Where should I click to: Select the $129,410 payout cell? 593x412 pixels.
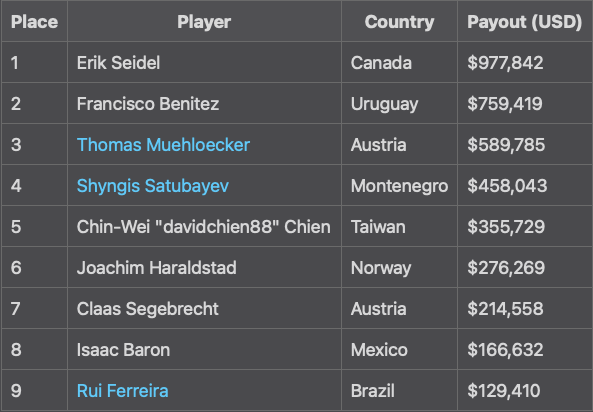click(x=525, y=391)
